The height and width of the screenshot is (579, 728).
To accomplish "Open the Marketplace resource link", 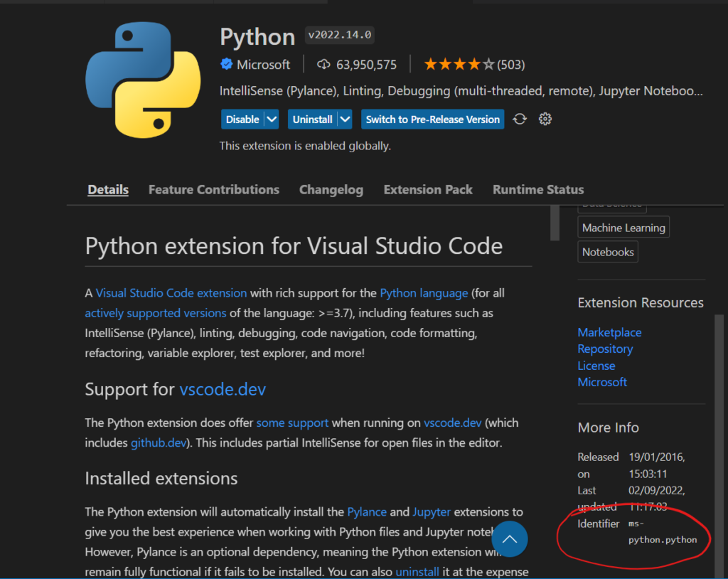I will [x=609, y=332].
